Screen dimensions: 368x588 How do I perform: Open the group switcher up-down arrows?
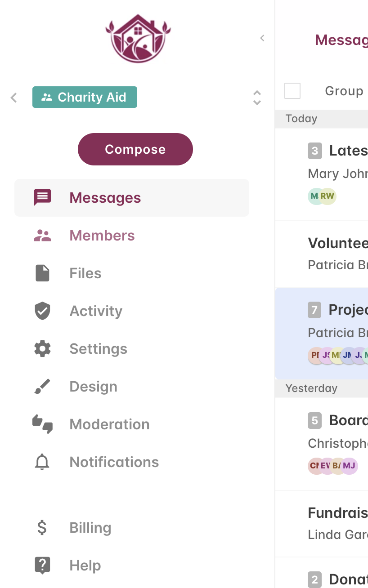point(257,98)
